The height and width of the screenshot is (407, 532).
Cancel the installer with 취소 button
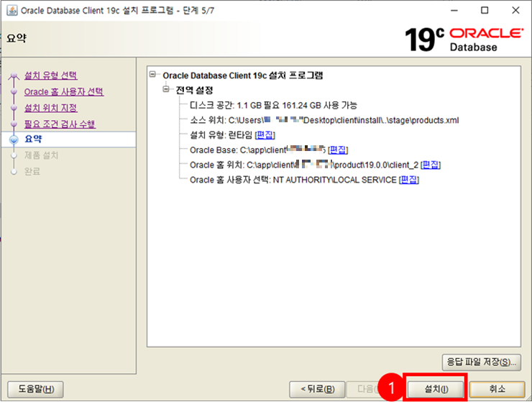pos(497,389)
